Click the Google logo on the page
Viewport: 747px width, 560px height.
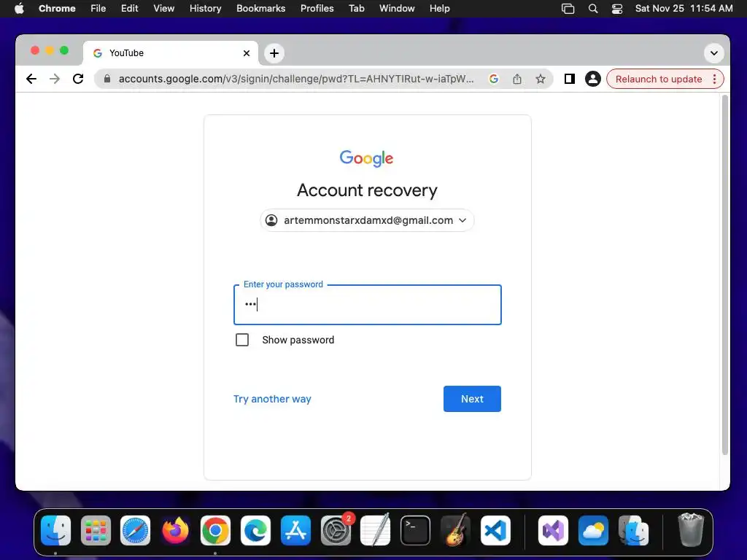point(366,158)
